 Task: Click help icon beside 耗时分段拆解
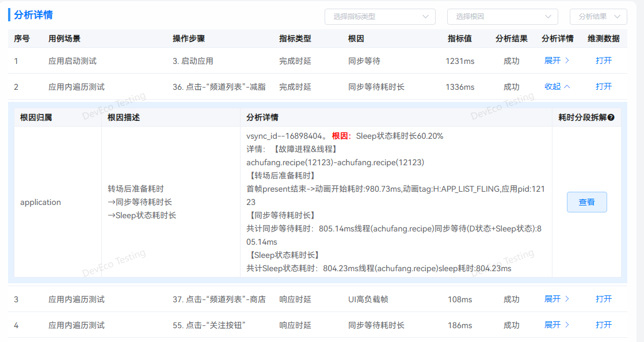coord(611,117)
